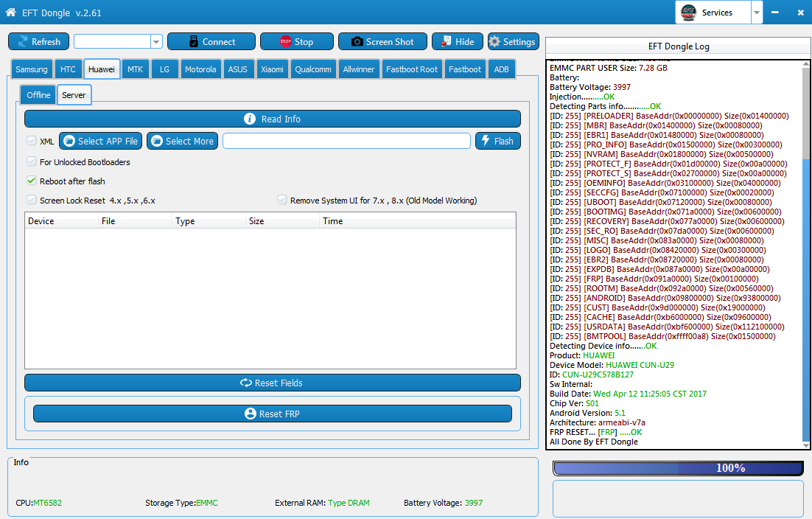
Task: Click the Screen Shot camera icon
Action: [x=357, y=42]
